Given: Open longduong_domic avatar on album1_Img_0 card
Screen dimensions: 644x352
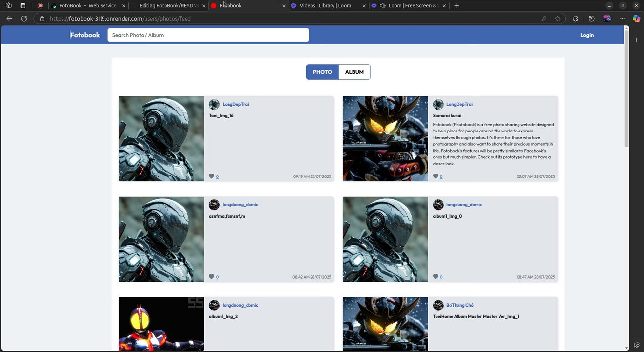Looking at the screenshot, I should [x=438, y=205].
